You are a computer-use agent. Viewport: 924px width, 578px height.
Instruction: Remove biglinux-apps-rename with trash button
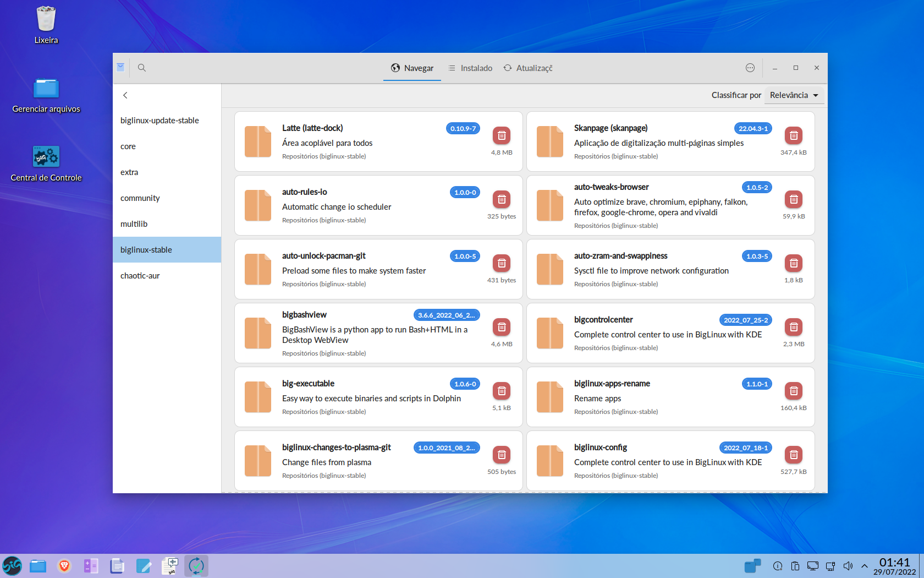click(x=794, y=391)
